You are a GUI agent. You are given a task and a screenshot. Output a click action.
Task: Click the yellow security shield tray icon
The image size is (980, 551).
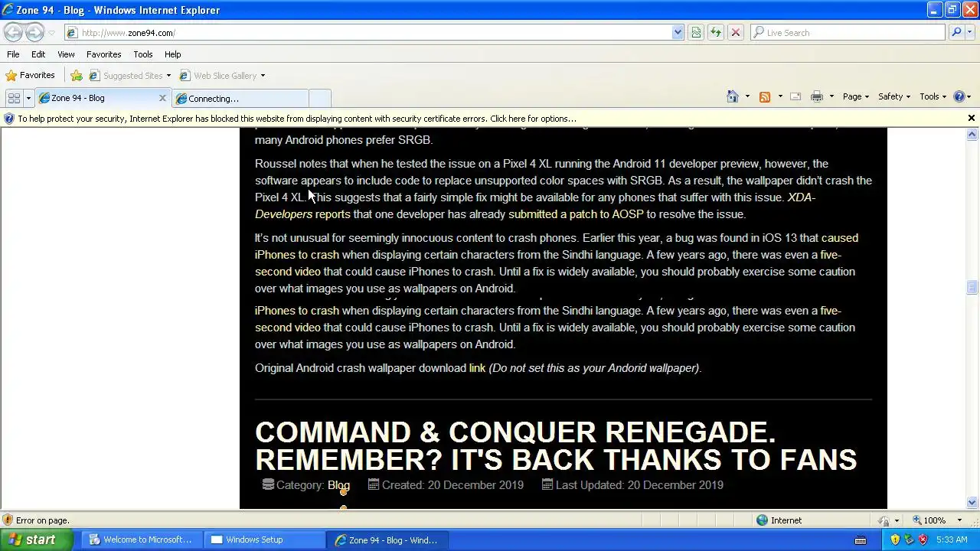tap(895, 540)
